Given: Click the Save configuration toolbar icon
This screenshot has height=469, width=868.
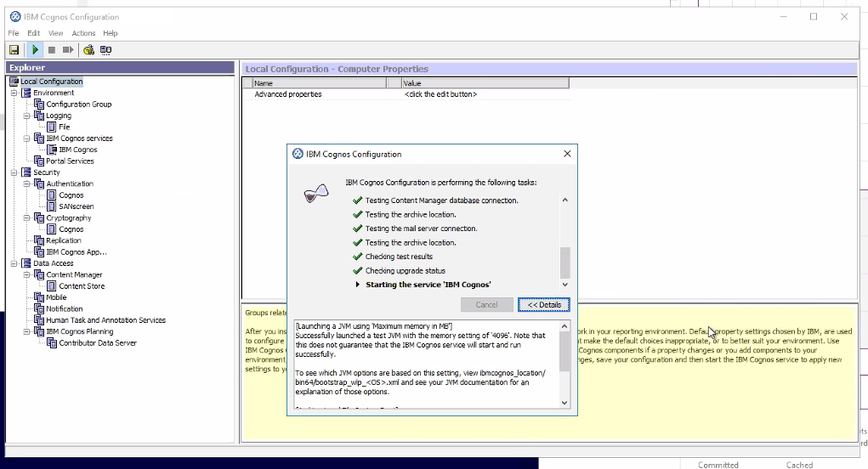Looking at the screenshot, I should 14,50.
